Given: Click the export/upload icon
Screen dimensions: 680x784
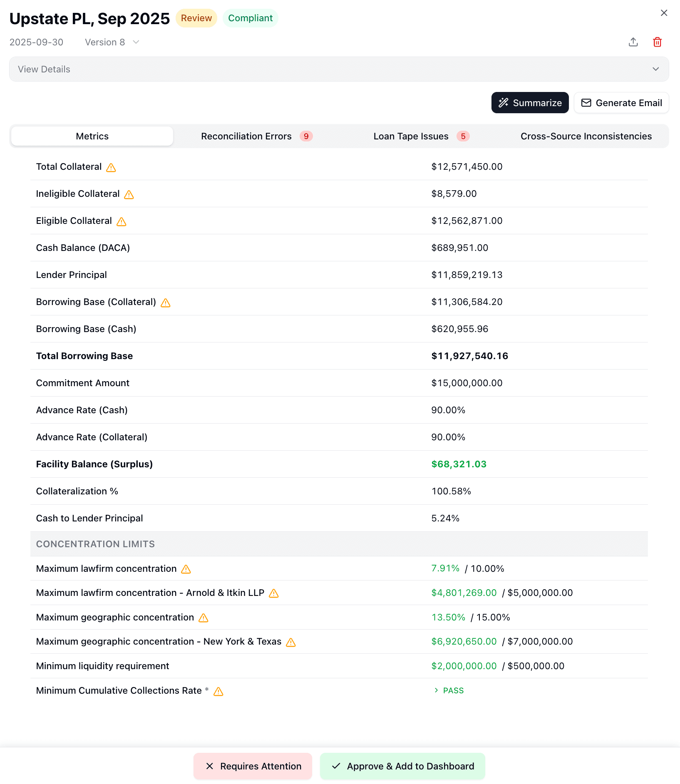Looking at the screenshot, I should [x=633, y=42].
